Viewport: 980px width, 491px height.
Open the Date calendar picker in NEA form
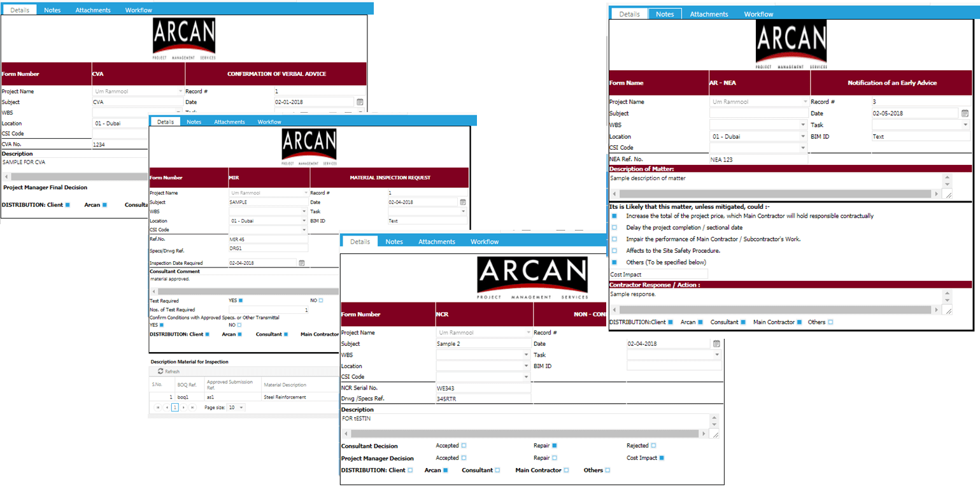[965, 113]
